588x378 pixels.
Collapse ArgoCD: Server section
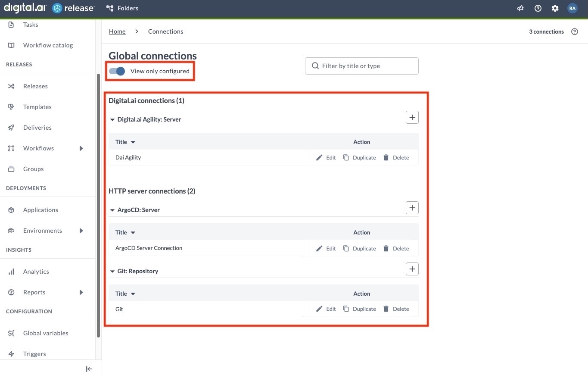(112, 210)
